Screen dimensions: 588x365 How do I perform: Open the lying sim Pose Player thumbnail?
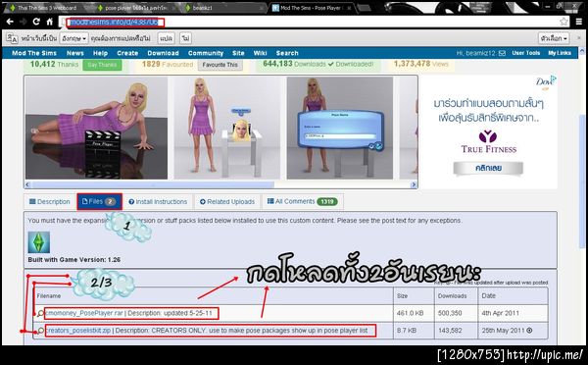[x=96, y=129]
